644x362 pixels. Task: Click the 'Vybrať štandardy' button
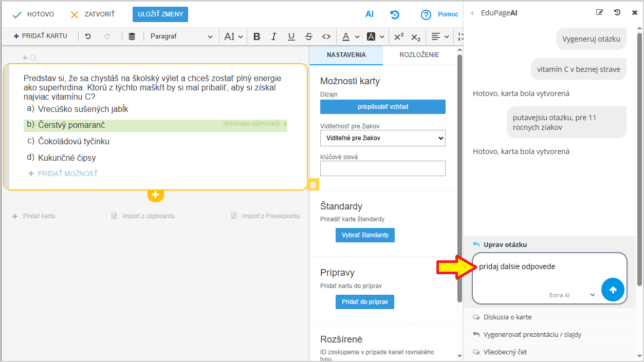[x=365, y=235]
